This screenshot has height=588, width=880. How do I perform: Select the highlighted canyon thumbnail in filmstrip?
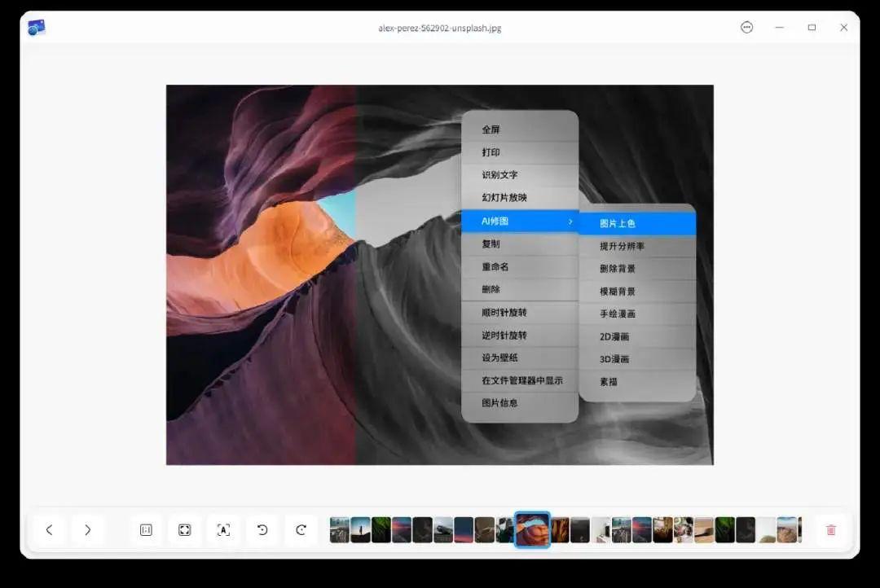(x=530, y=529)
